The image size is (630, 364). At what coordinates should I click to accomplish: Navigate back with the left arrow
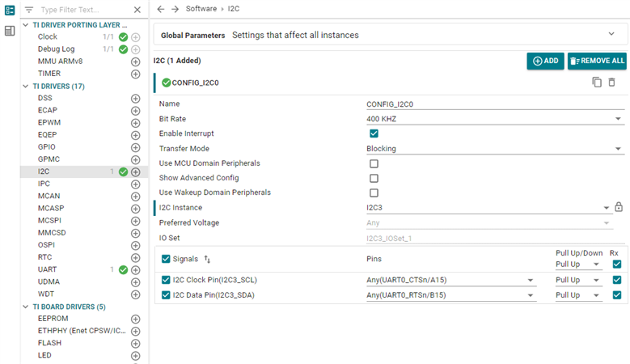coord(161,8)
